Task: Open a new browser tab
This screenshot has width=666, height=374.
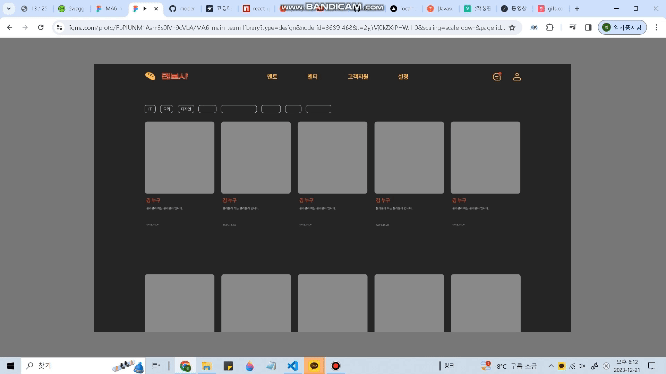Action: pos(577,8)
